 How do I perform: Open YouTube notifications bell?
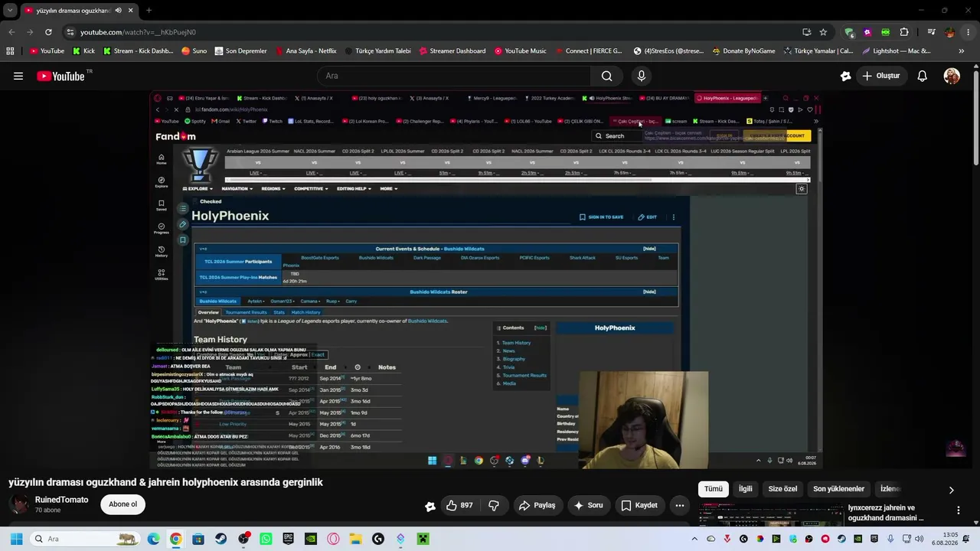click(922, 76)
